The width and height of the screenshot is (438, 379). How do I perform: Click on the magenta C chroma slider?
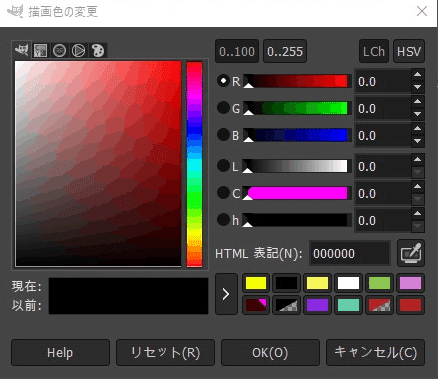[x=297, y=193]
